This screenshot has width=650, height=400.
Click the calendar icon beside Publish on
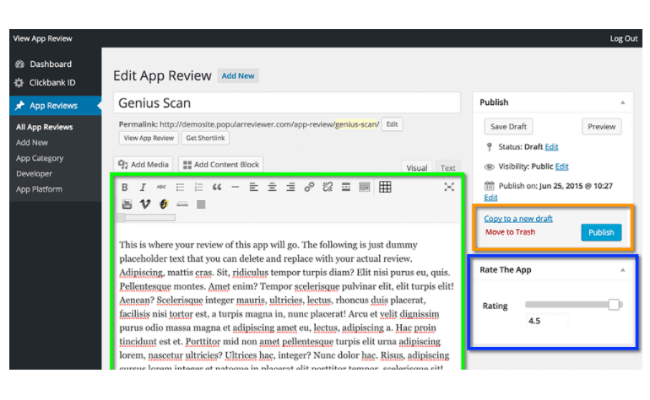[x=490, y=186]
